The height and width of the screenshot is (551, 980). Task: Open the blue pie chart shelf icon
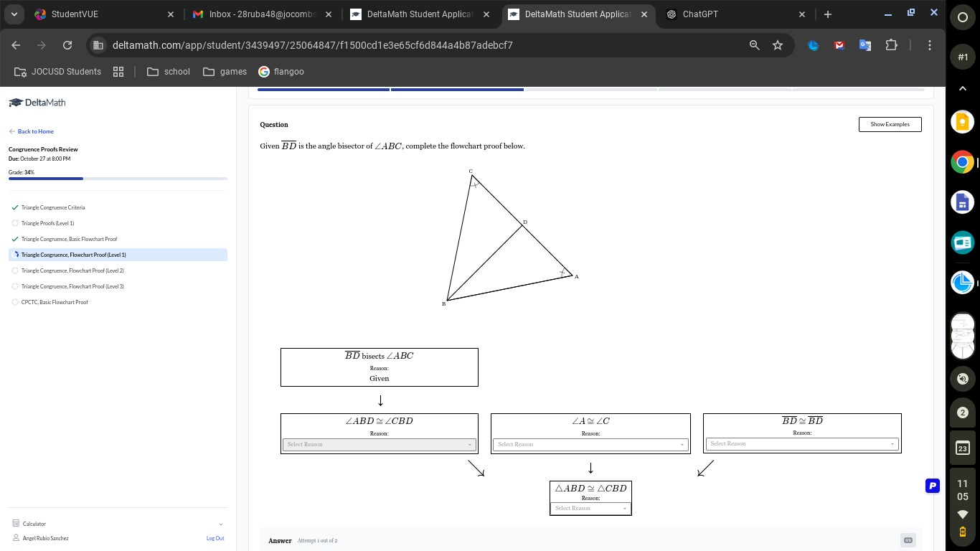coord(963,283)
